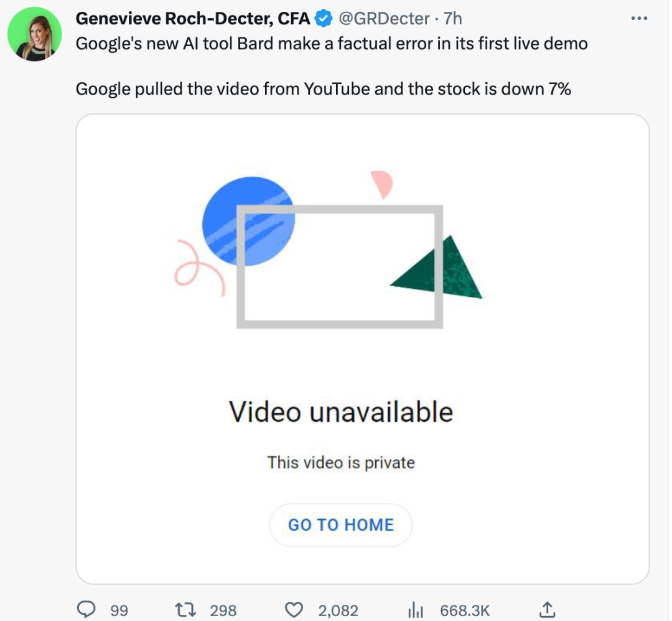Click the 668.3K views count
The height and width of the screenshot is (621, 672).
464,610
